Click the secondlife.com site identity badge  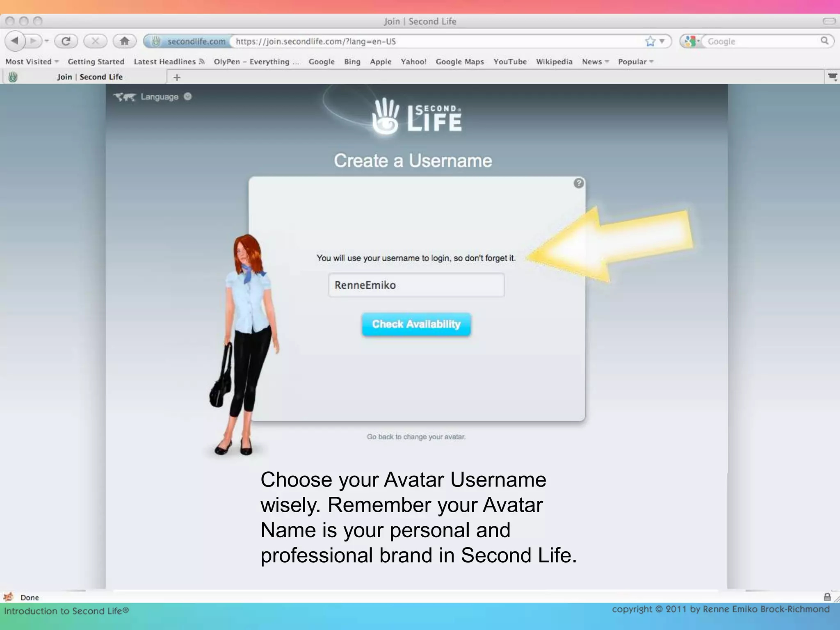(x=187, y=41)
